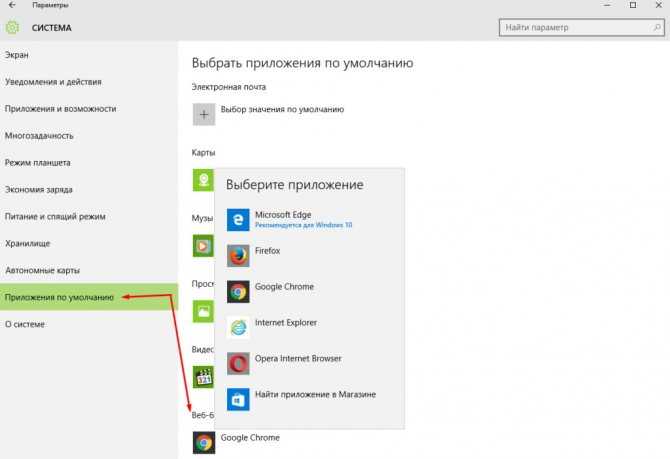Select the Microsoft Edge icon in popup
Image resolution: width=670 pixels, height=459 pixels.
pyautogui.click(x=238, y=220)
